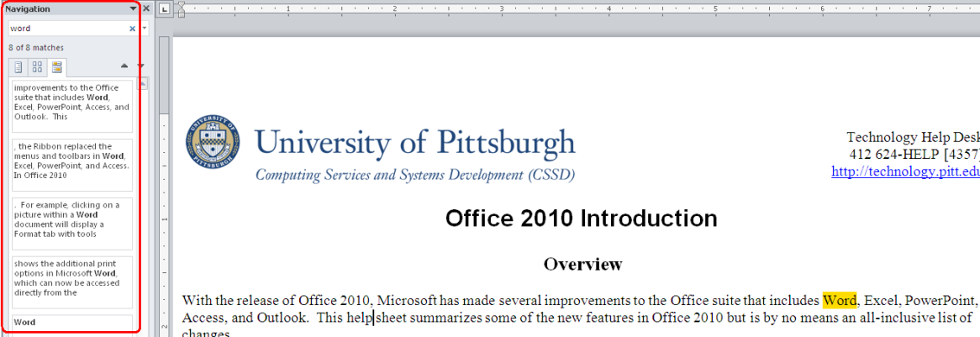980x337 pixels.
Task: Open result 'shows the additional print options'
Action: tap(72, 282)
